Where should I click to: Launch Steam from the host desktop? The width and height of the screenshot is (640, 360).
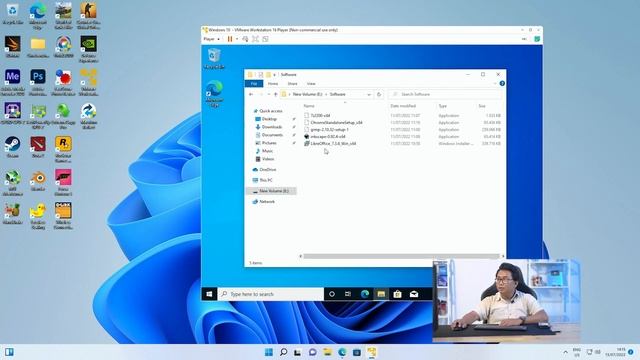(13, 147)
